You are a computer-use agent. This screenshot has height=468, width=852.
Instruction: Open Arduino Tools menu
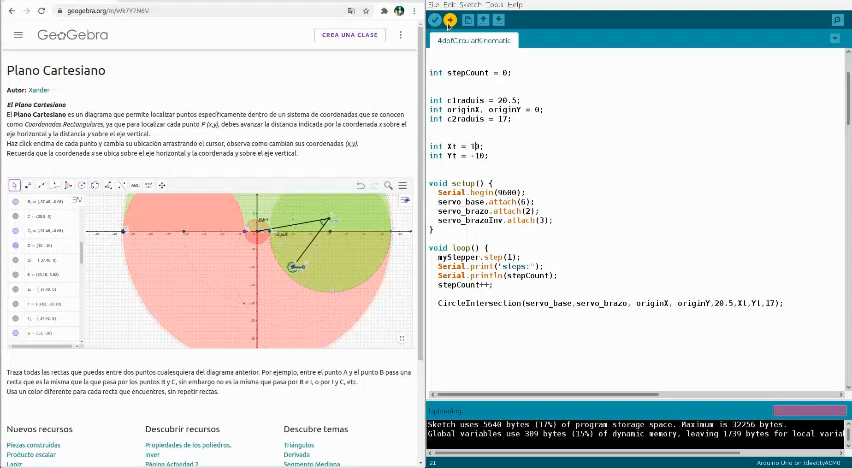click(494, 4)
